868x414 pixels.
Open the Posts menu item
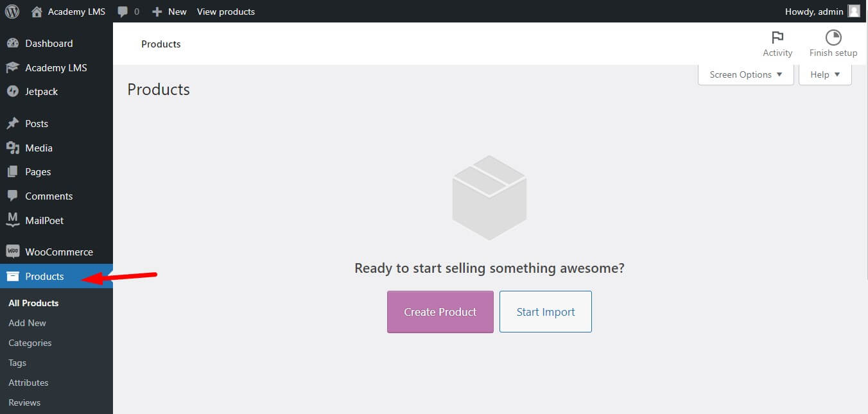[x=56, y=124]
